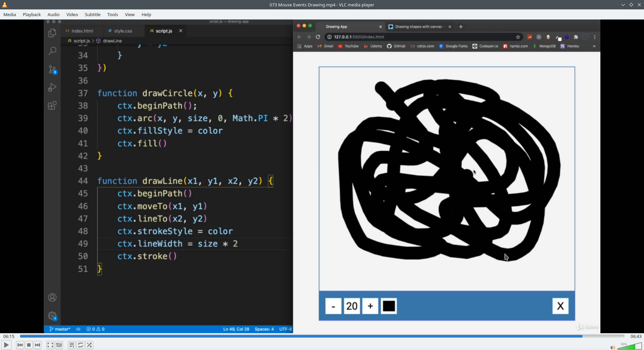Open the Accounts icon in VS Code
This screenshot has height=350, width=644.
click(52, 297)
